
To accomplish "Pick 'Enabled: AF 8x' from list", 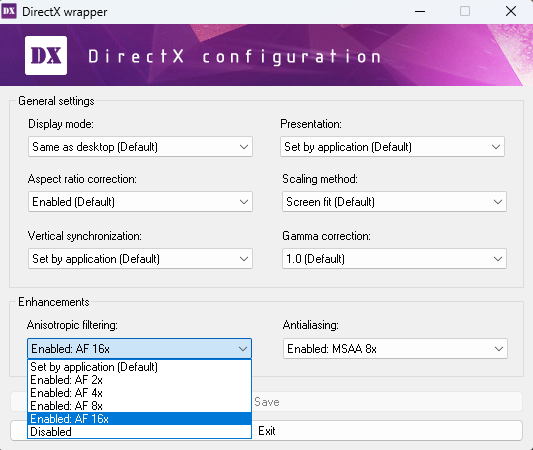I will point(139,406).
